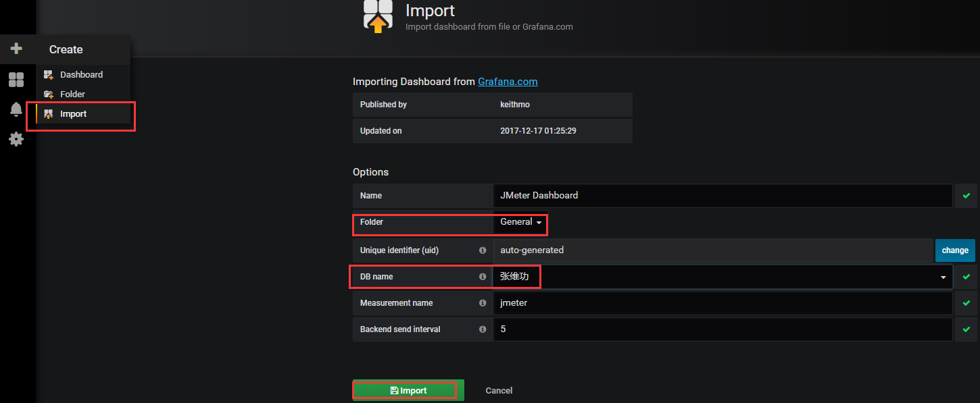The image size is (980, 403).
Task: Click the green checkmark beside Name field
Action: point(966,196)
